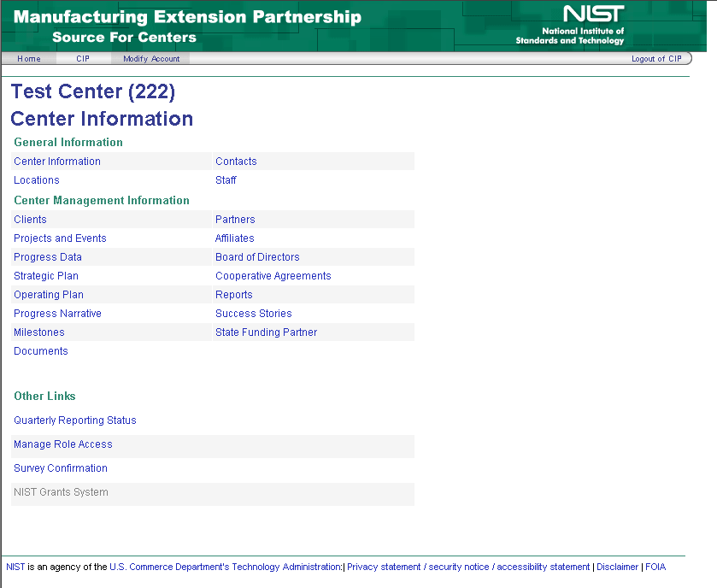717x588 pixels.
Task: Click the Test Center (222) title
Action: 93,91
